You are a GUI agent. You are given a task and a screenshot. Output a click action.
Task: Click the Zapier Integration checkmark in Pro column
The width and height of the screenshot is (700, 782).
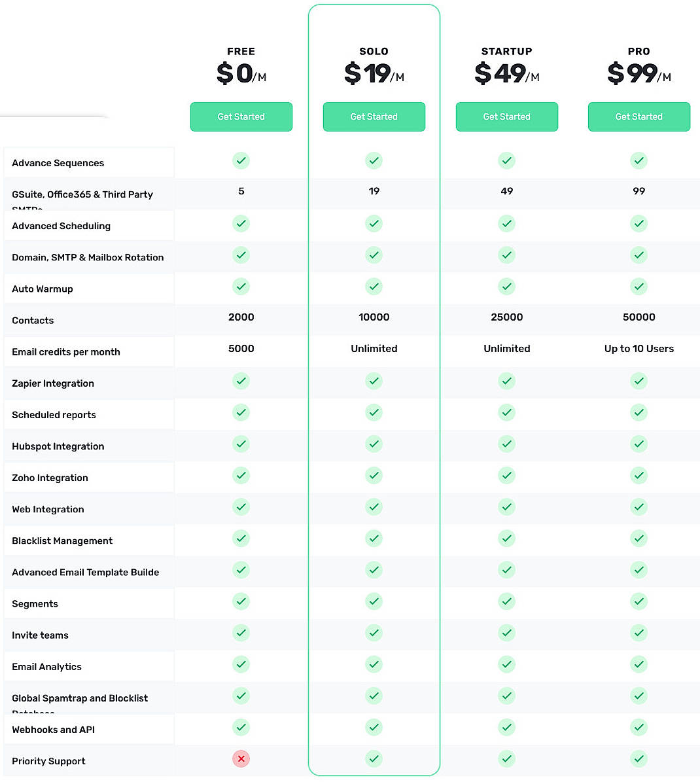tap(639, 381)
